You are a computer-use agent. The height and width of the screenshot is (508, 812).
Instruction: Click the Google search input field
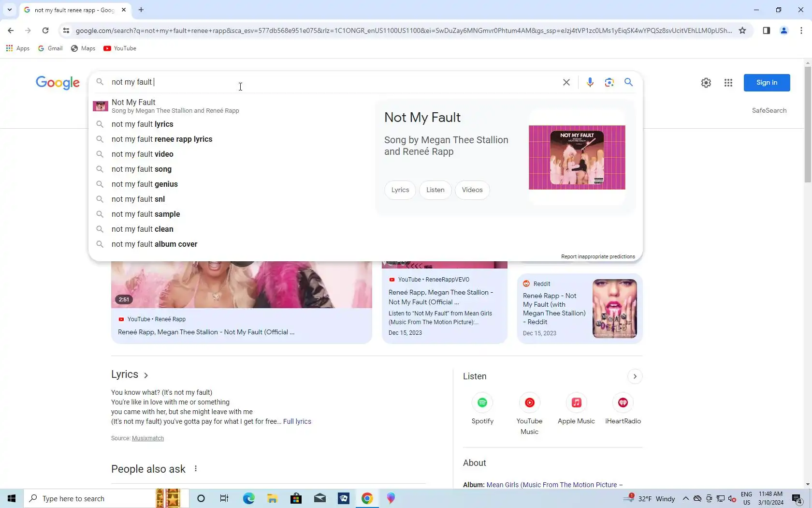click(x=333, y=82)
